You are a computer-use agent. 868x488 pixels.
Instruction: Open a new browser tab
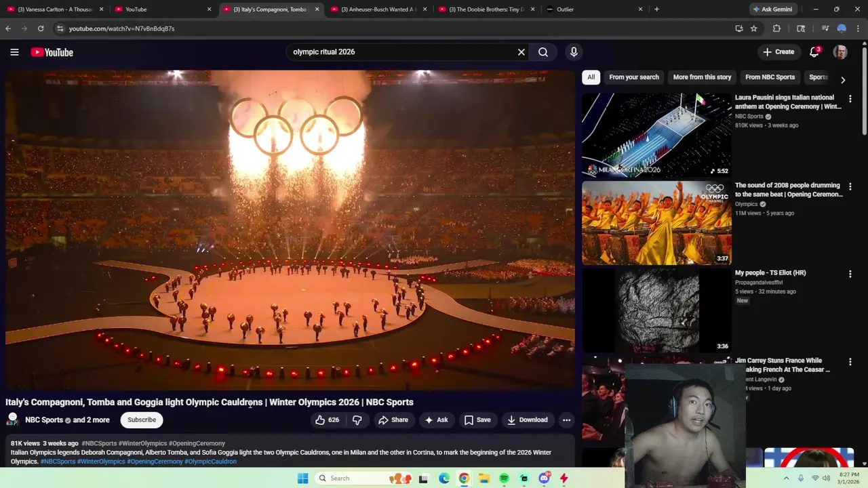pos(656,9)
